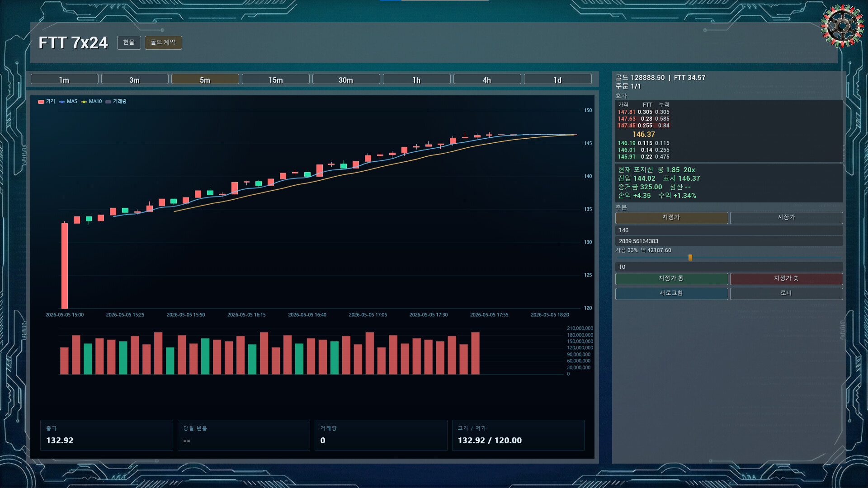Focus the price field showing 146

tap(729, 230)
